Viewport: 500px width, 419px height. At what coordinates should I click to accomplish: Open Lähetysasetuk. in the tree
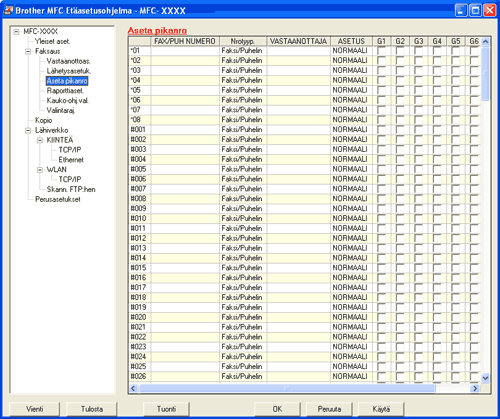click(x=69, y=71)
